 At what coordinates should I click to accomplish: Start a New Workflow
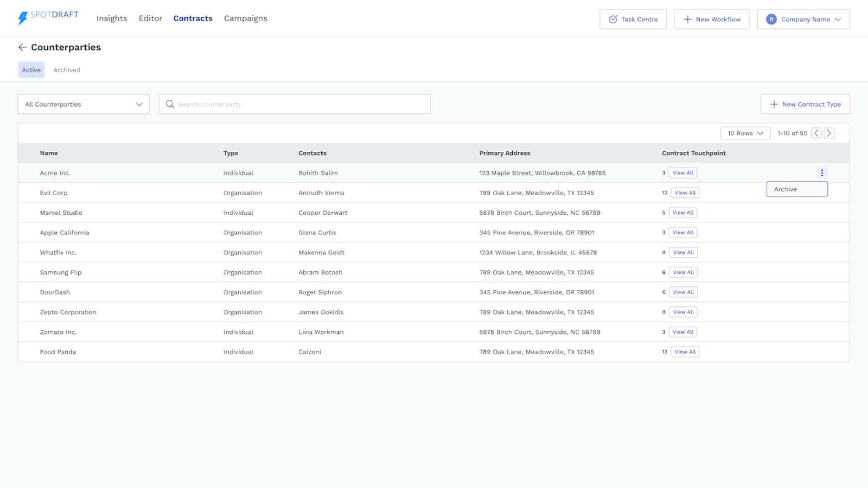712,19
